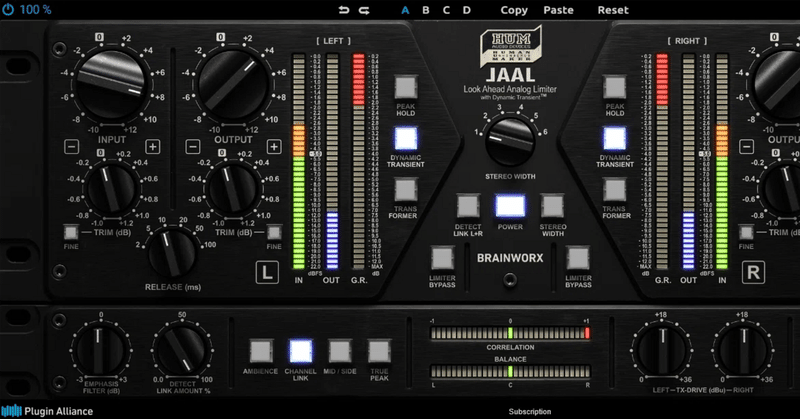
Task: Select preset slot B
Action: [x=426, y=10]
